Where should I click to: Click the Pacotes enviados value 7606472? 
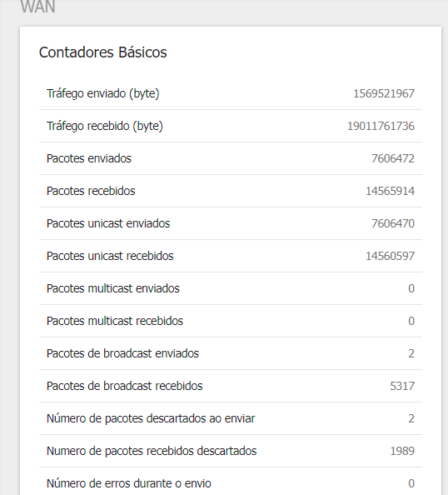pos(393,158)
